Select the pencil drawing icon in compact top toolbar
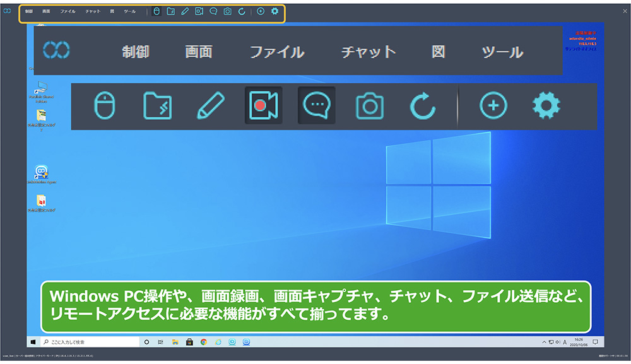 [x=185, y=11]
